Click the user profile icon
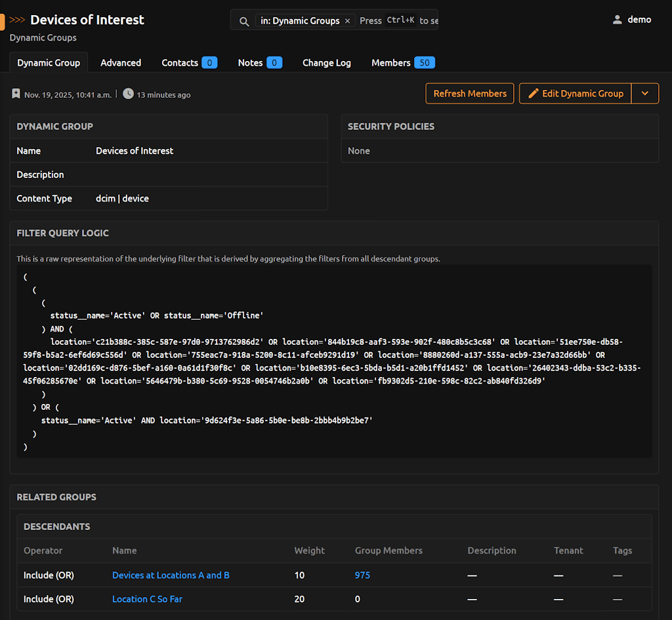The width and height of the screenshot is (672, 620). [617, 20]
